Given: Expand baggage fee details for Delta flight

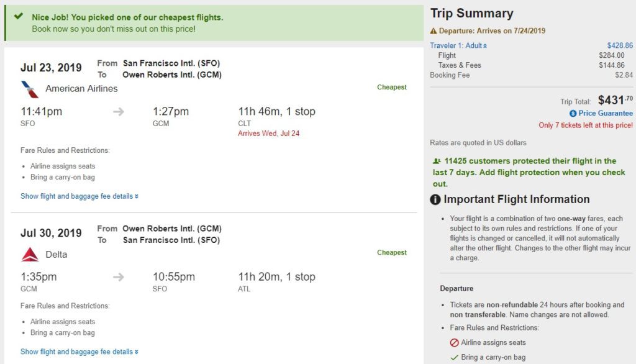Looking at the screenshot, I should 79,352.
